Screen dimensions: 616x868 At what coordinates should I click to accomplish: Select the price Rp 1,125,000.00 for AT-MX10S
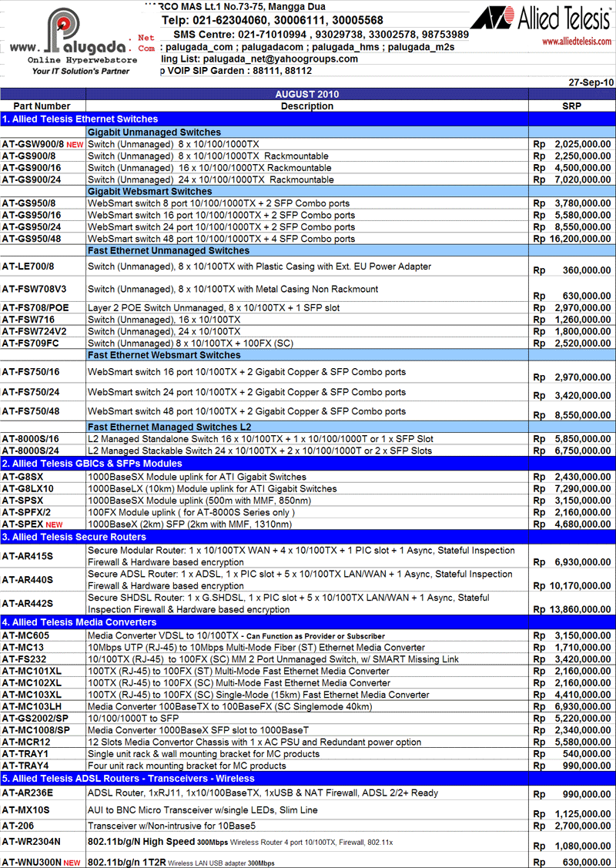572,814
